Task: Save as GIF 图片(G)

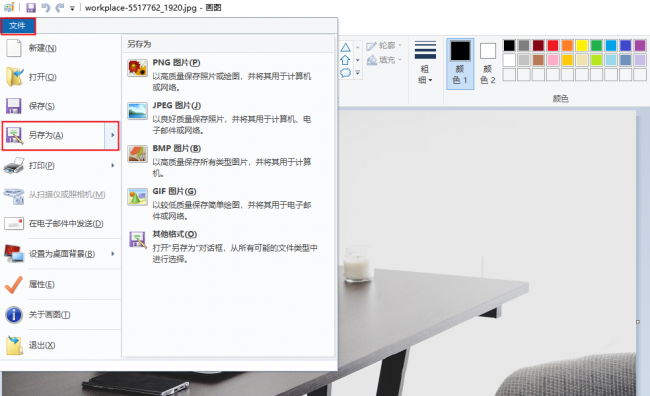Action: (x=229, y=203)
